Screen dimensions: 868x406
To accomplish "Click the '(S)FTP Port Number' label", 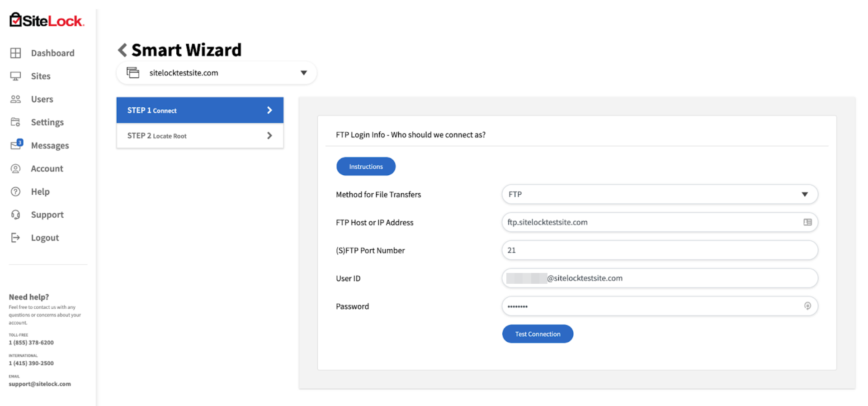I will pos(370,251).
